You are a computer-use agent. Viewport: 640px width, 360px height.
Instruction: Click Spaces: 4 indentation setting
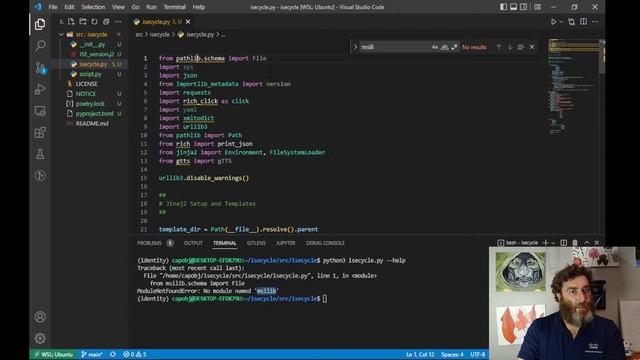click(x=452, y=354)
